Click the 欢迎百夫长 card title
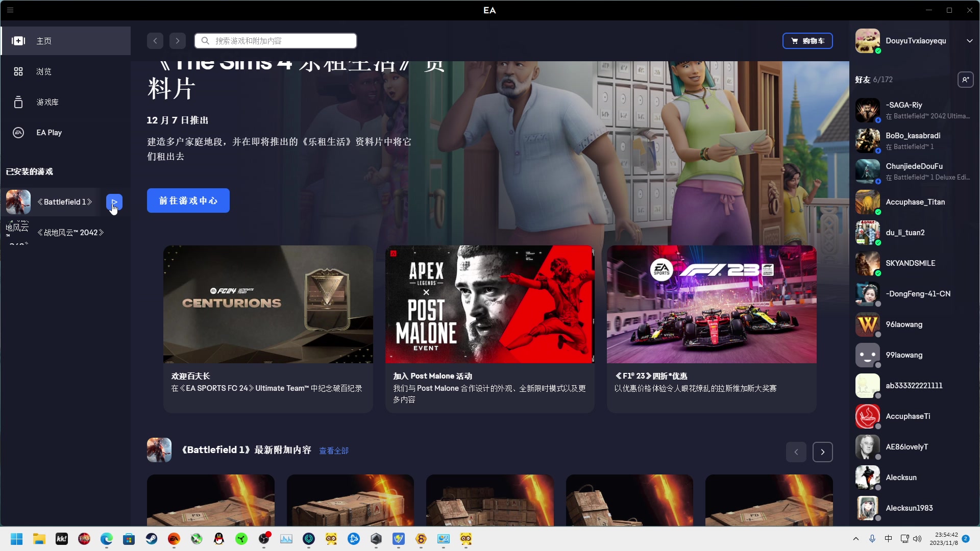The image size is (980, 551). [191, 376]
